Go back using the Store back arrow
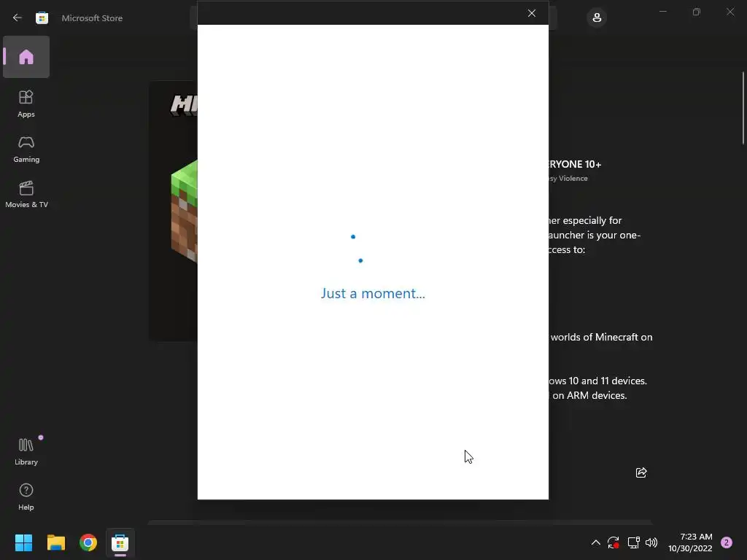This screenshot has height=560, width=747. (18, 17)
